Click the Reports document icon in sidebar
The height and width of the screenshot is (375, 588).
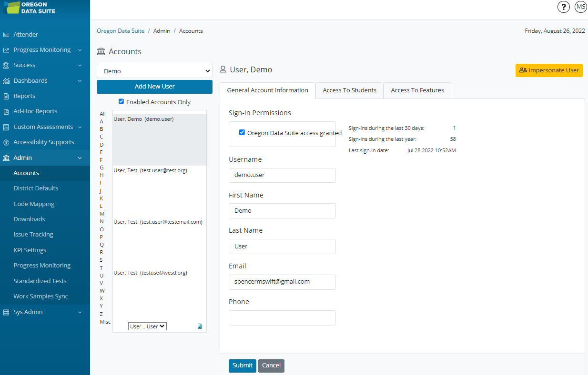pos(6,96)
